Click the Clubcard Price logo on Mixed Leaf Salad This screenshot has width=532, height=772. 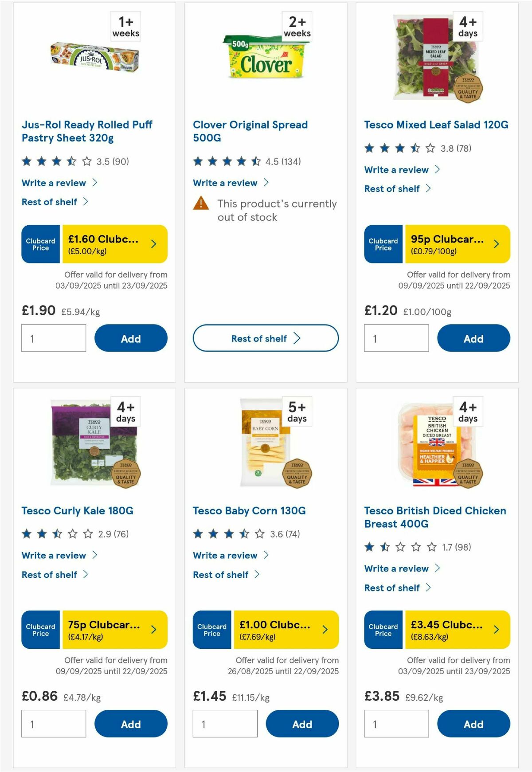pos(383,244)
